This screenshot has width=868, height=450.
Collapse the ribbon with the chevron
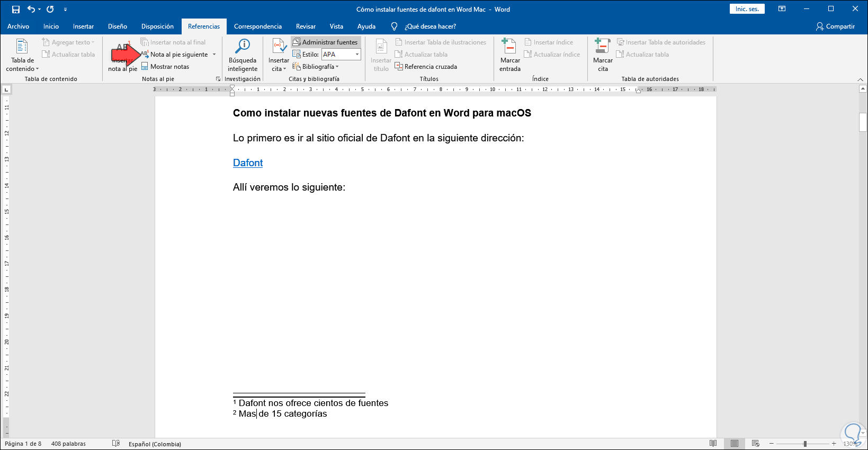(860, 79)
